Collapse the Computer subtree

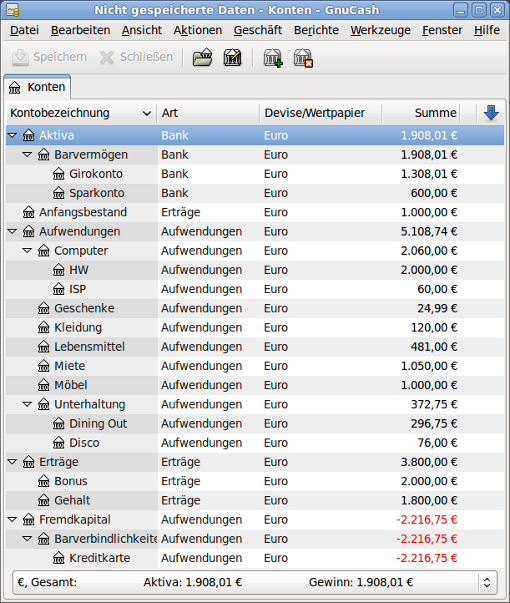27,251
